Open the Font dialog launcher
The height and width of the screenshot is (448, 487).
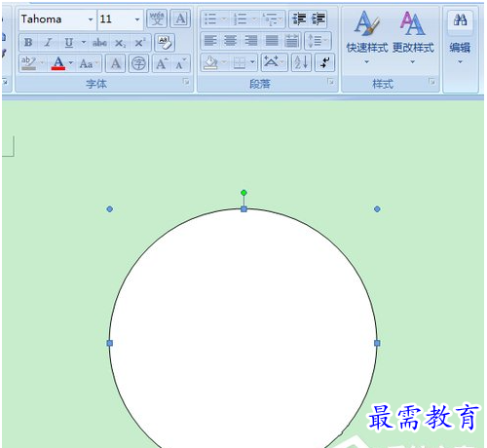click(186, 82)
